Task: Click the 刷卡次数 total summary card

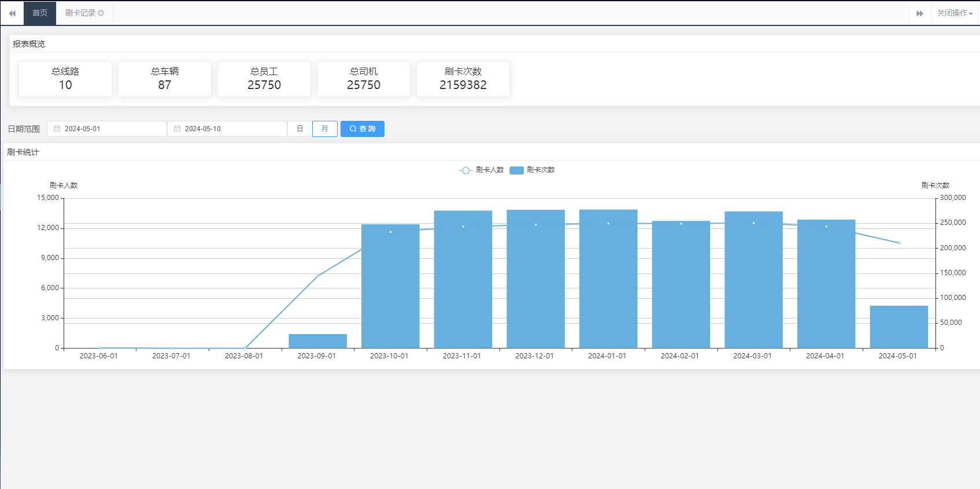Action: tap(463, 79)
